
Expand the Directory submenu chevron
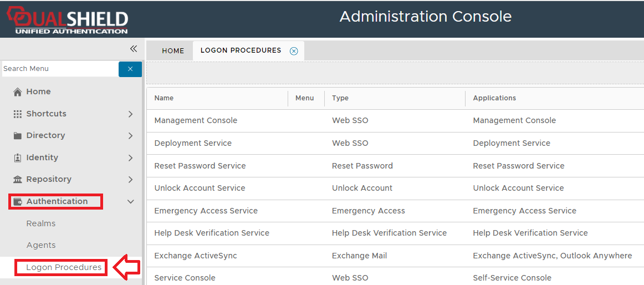(130, 136)
